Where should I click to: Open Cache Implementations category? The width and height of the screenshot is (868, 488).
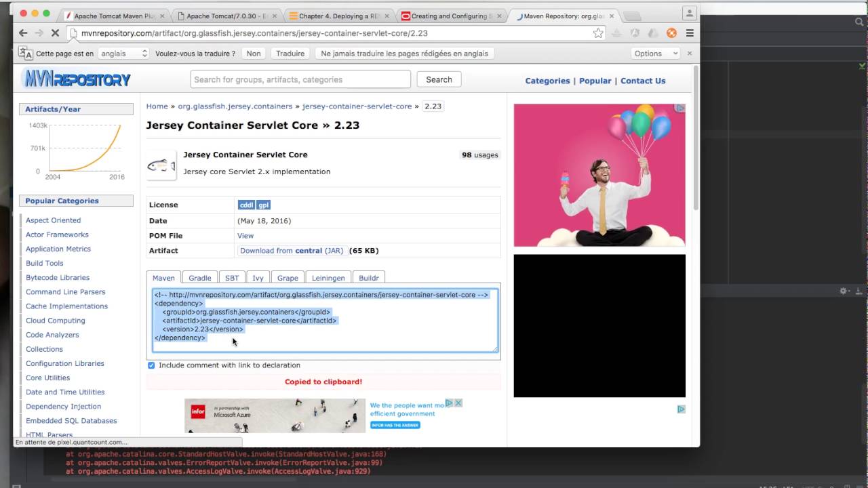[66, 306]
